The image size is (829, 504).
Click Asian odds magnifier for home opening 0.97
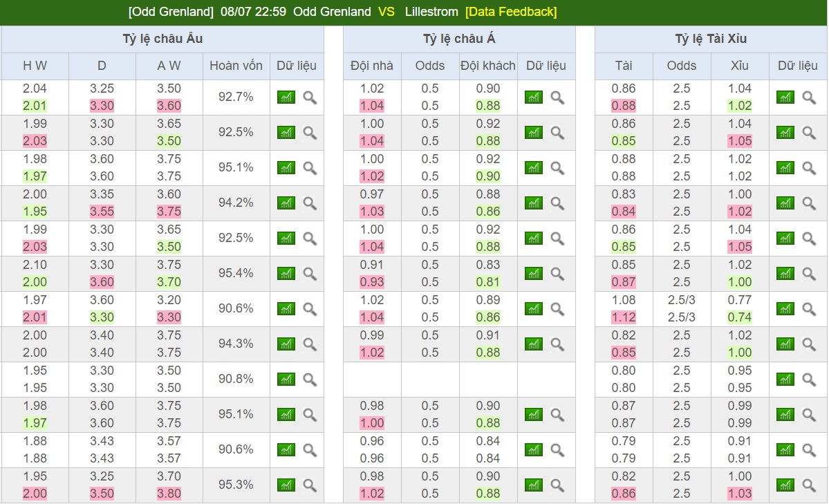557,203
